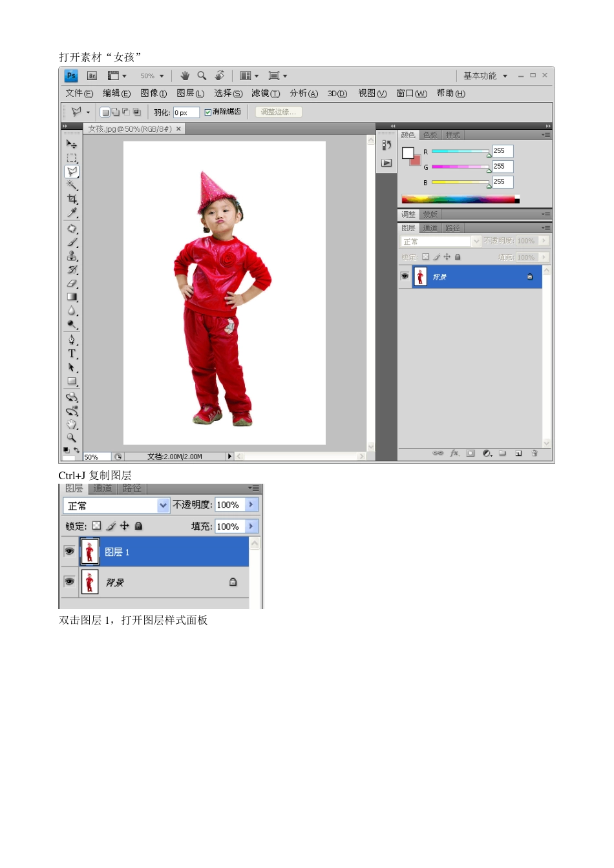Close the 女孩.jpg document tab

(179, 129)
